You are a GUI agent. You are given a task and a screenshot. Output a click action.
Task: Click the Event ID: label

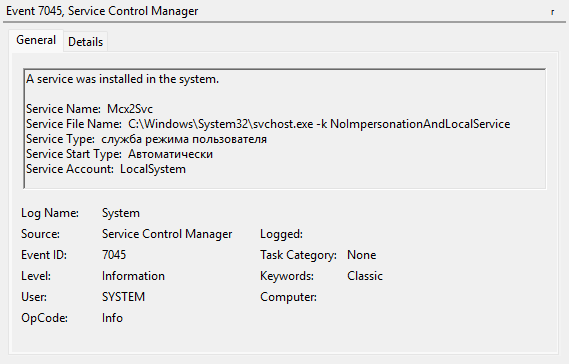[x=44, y=255]
